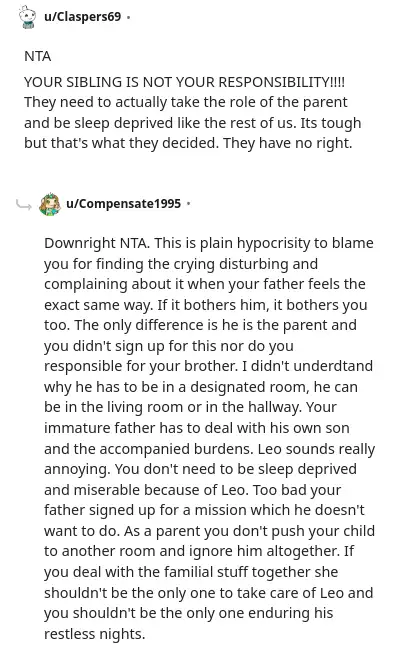Image resolution: width=400 pixels, height=669 pixels.
Task: Visit the u/Compensate1995 profile link
Action: [x=124, y=204]
